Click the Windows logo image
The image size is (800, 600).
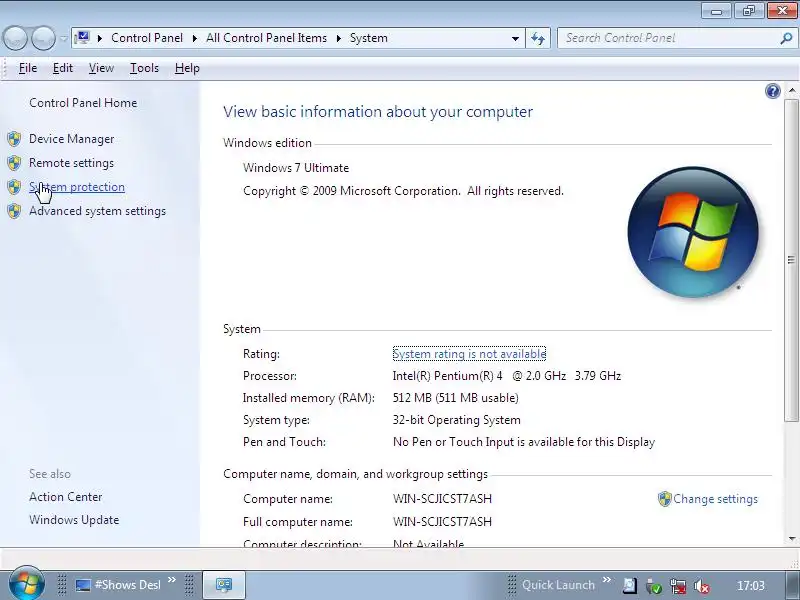pos(693,232)
